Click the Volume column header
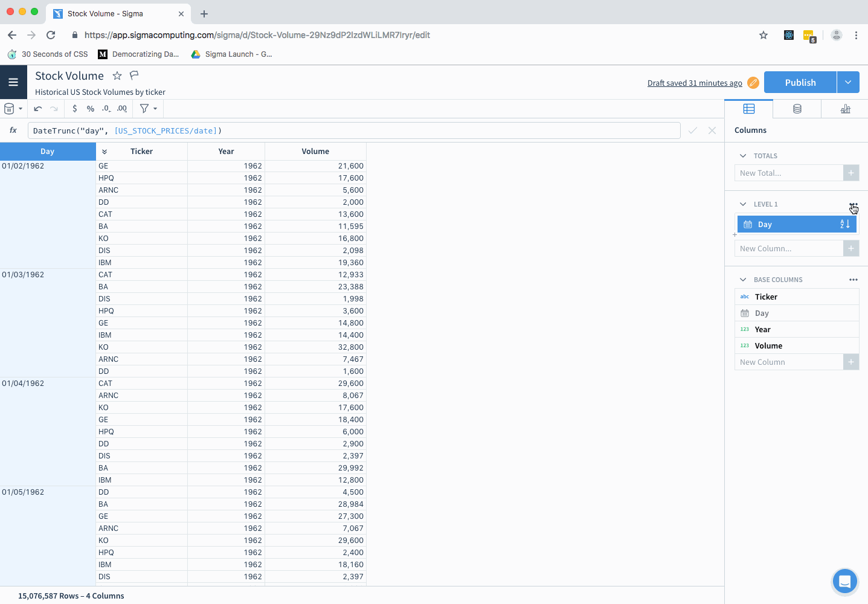Viewport: 868px width, 604px height. point(315,152)
